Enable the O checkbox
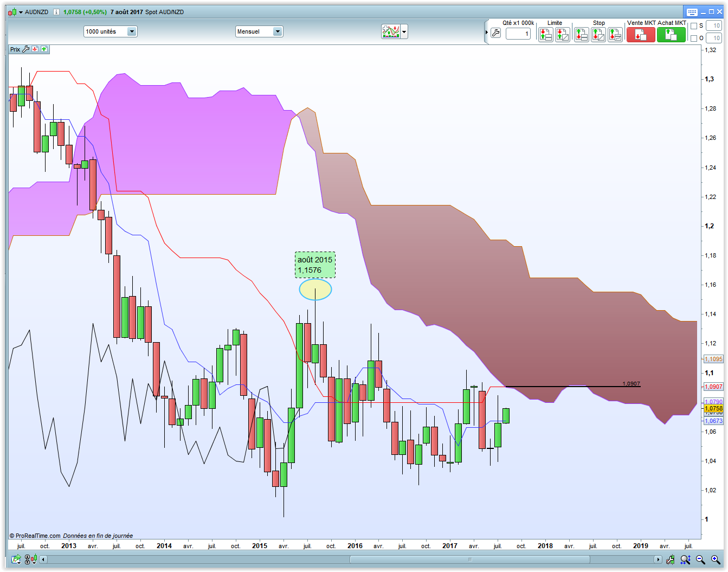The image size is (728, 572). pos(694,38)
